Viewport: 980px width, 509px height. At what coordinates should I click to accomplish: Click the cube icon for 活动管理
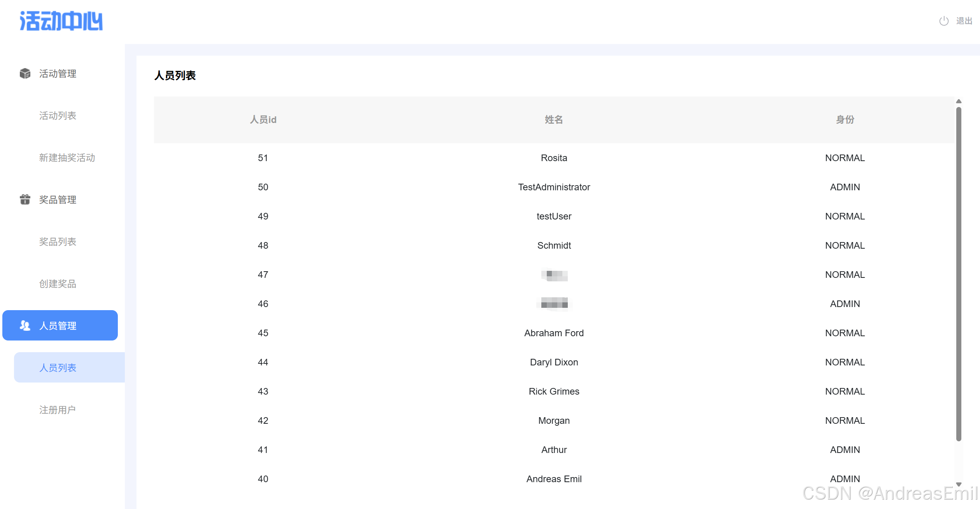tap(25, 74)
